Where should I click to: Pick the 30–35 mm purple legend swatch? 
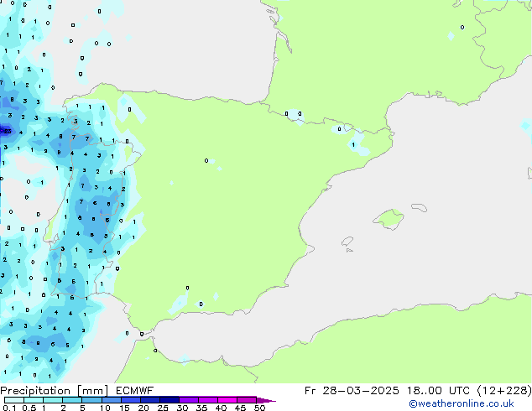[x=188, y=400]
